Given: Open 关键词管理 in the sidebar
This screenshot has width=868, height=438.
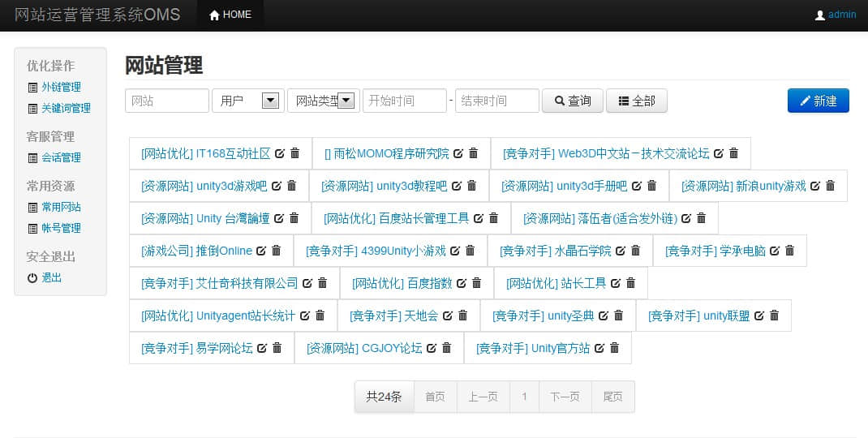Looking at the screenshot, I should pos(66,108).
